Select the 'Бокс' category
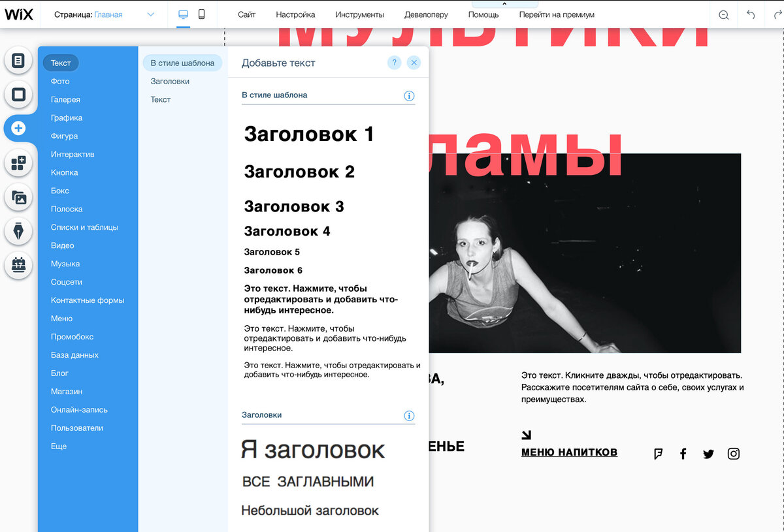 [x=60, y=191]
